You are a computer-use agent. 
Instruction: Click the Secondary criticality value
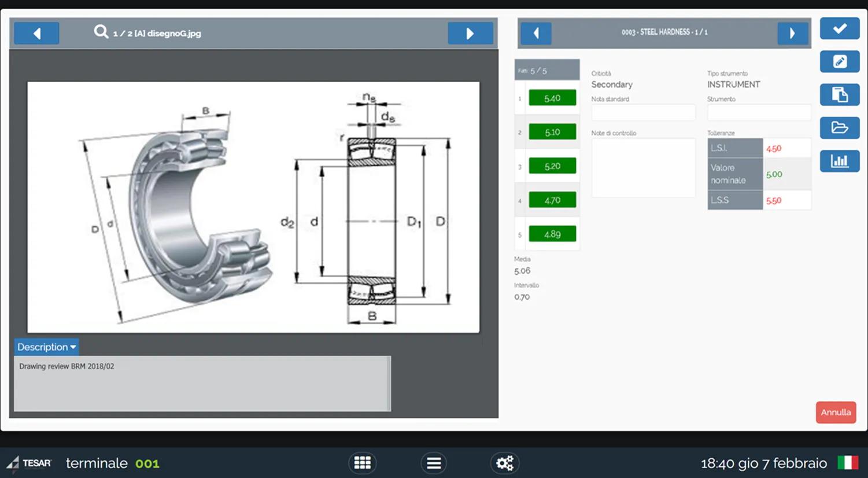(x=612, y=84)
